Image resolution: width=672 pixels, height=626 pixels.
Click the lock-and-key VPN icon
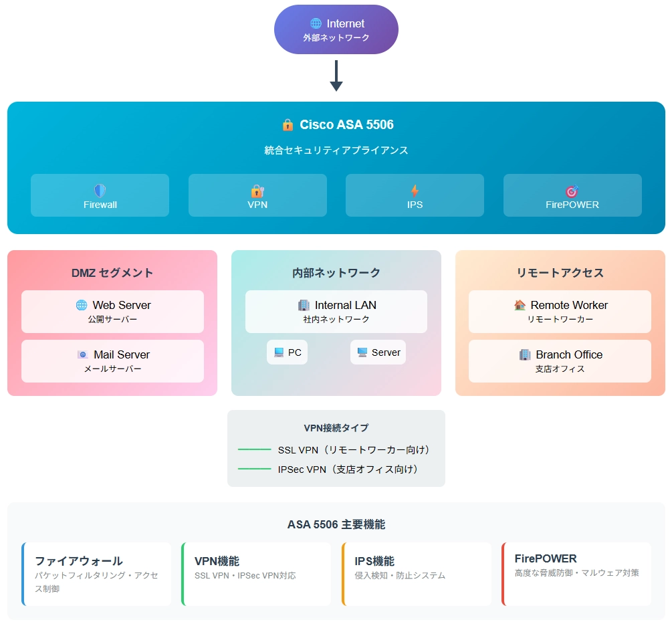257,191
